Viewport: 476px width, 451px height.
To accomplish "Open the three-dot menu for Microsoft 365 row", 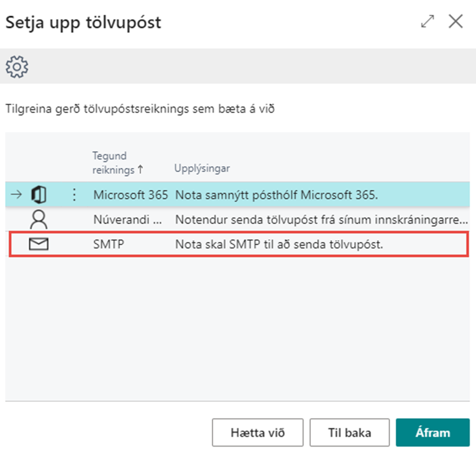I will [74, 195].
